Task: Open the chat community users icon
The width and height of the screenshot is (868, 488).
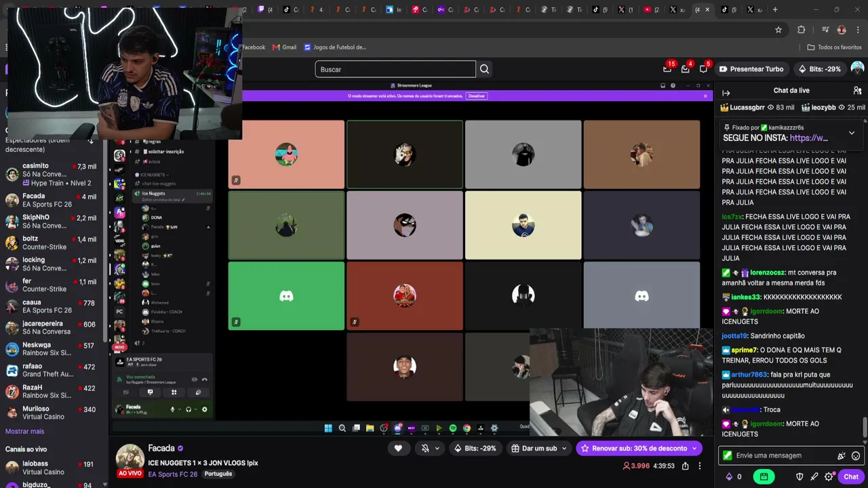Action: (857, 90)
